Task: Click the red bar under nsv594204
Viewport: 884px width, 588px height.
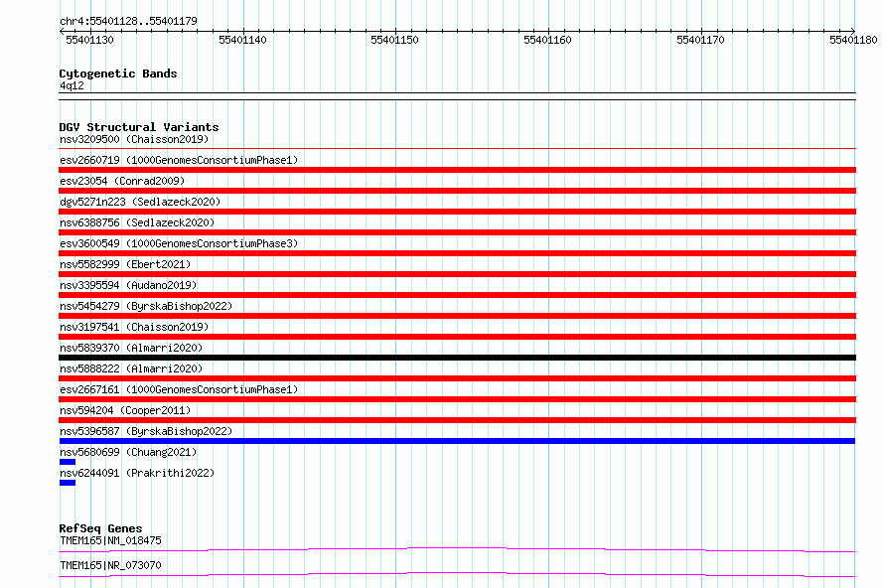Action: pyautogui.click(x=457, y=420)
